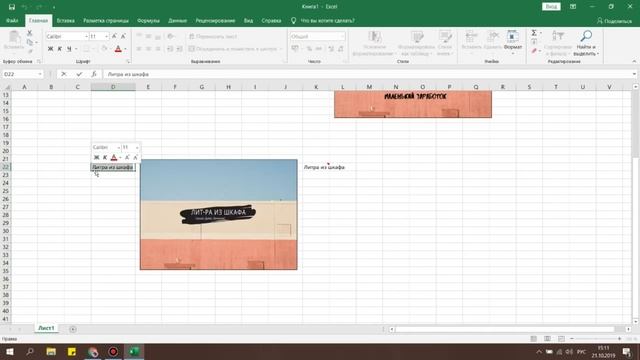The image size is (640, 360).
Task: Select the 'Маленький заработок' image at top
Action: 413,104
